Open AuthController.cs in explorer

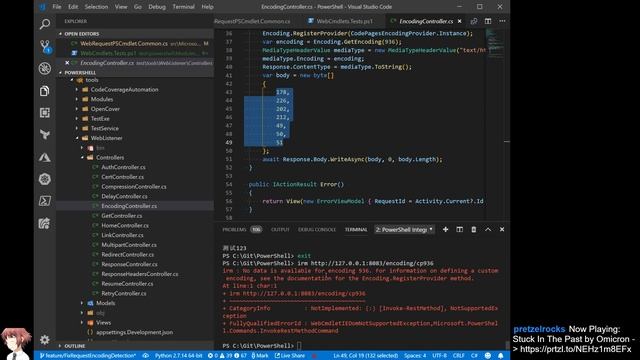click(123, 167)
